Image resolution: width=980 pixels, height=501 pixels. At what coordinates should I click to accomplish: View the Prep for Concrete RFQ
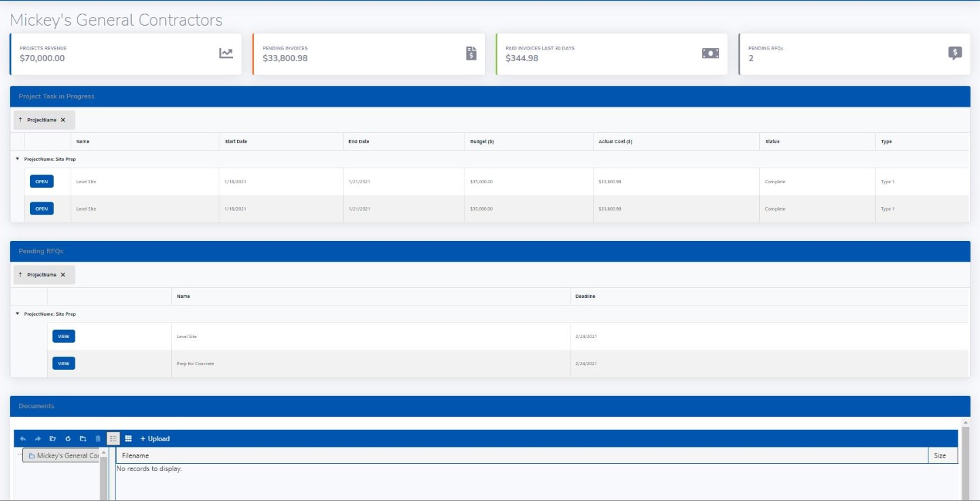[x=64, y=363]
